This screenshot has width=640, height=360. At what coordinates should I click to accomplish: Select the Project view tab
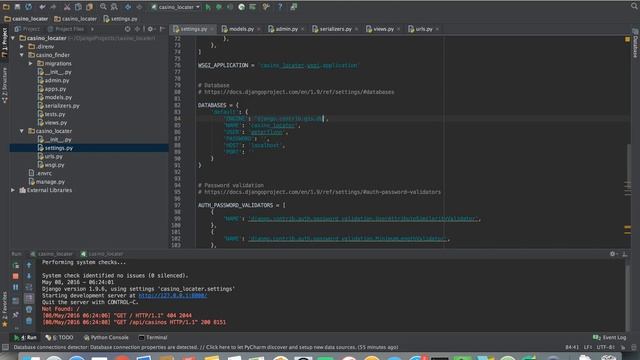(27, 29)
